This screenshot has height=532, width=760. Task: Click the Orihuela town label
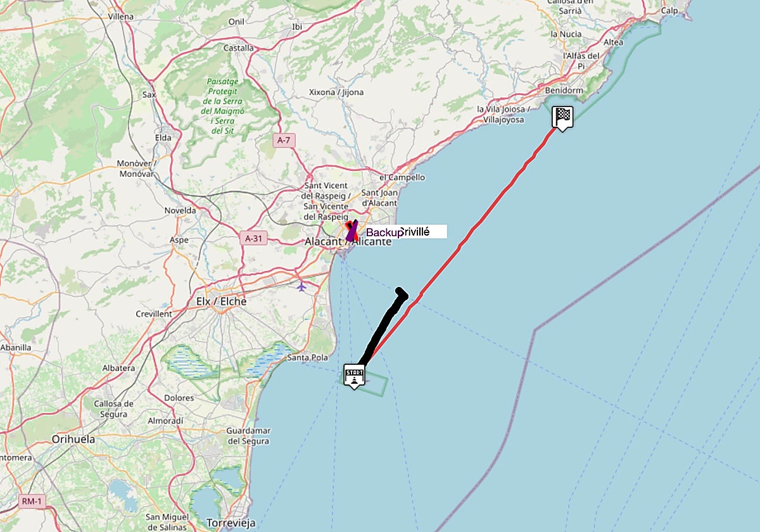point(72,439)
